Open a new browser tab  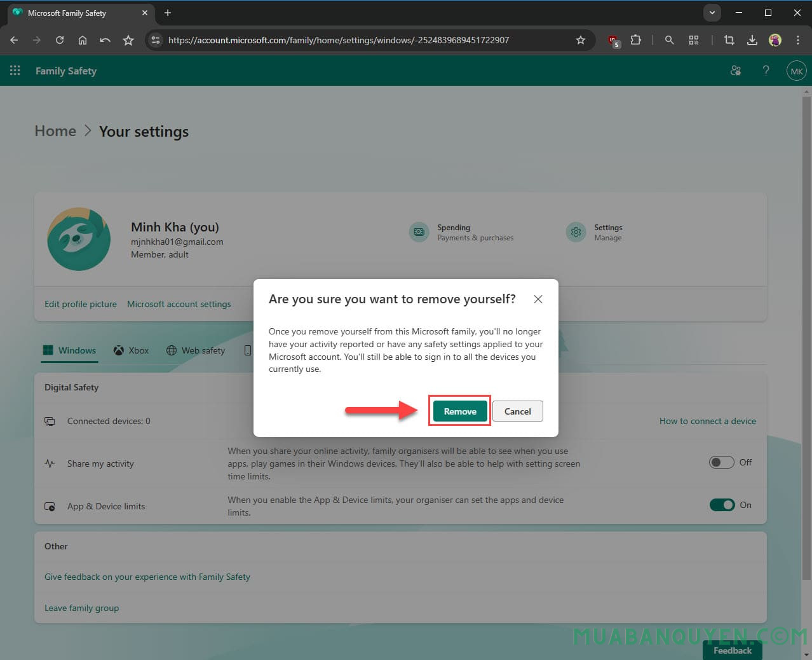coord(168,13)
